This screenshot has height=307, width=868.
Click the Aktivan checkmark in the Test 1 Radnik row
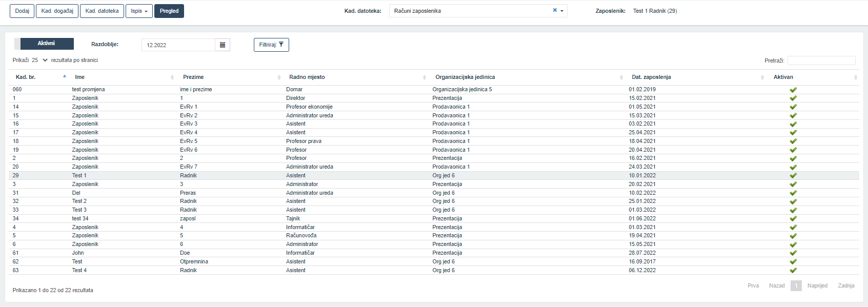(793, 176)
